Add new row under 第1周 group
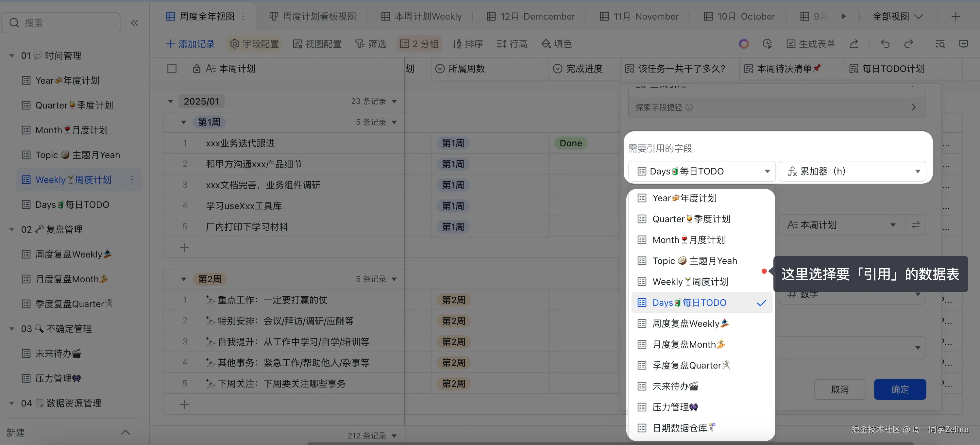 pyautogui.click(x=184, y=248)
